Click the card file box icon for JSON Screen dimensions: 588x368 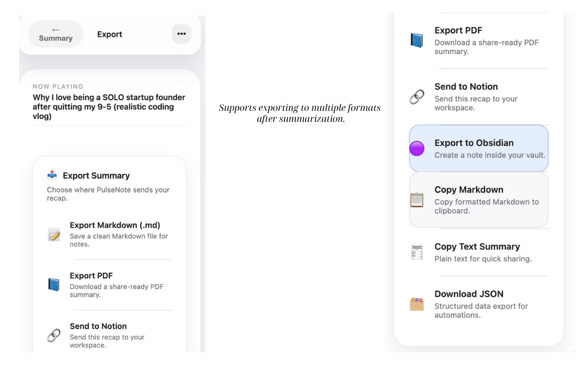[417, 304]
